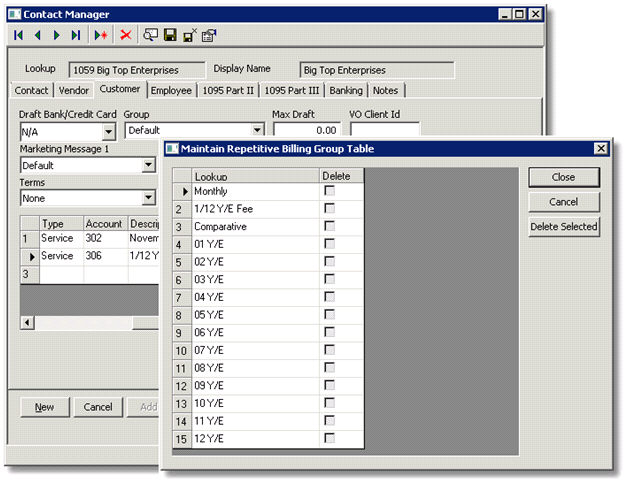The width and height of the screenshot is (628, 485).
Task: Mark 12 Y/E for deletion
Action: (x=329, y=438)
